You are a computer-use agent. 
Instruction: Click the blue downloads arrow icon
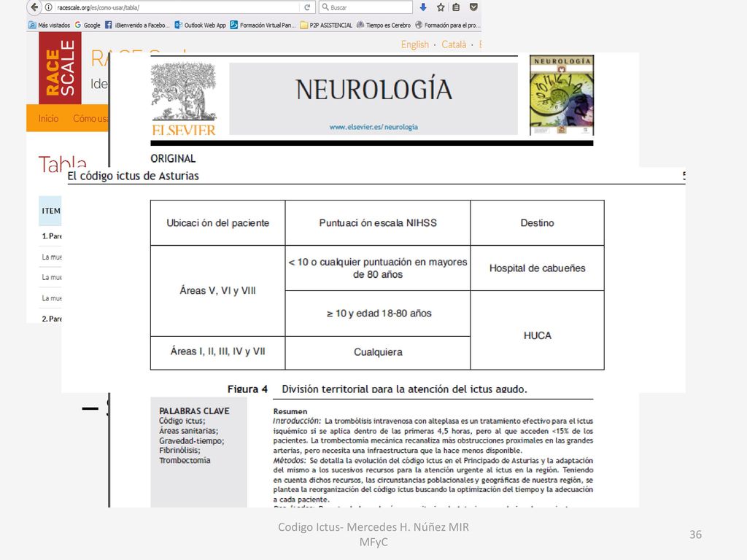pos(423,7)
